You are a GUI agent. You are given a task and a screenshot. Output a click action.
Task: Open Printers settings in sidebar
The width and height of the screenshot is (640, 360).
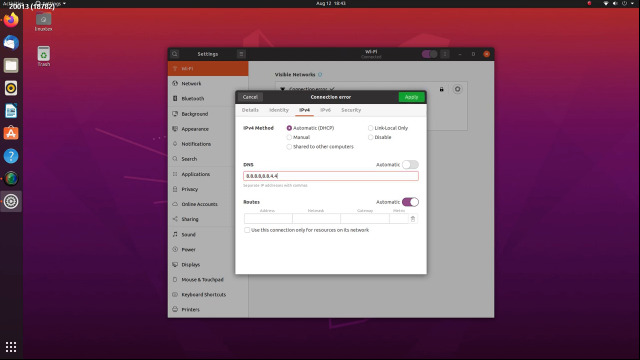click(208, 310)
